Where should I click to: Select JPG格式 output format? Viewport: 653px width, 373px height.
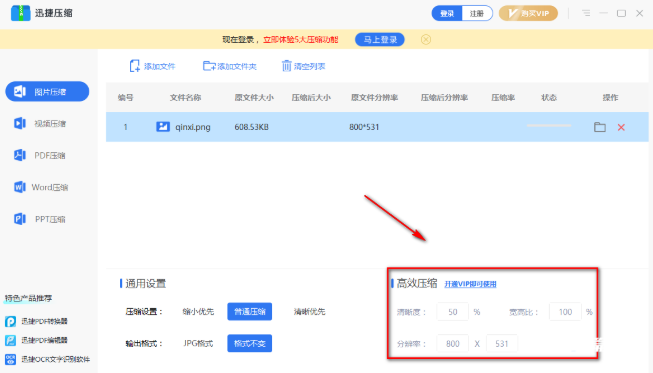click(x=198, y=343)
